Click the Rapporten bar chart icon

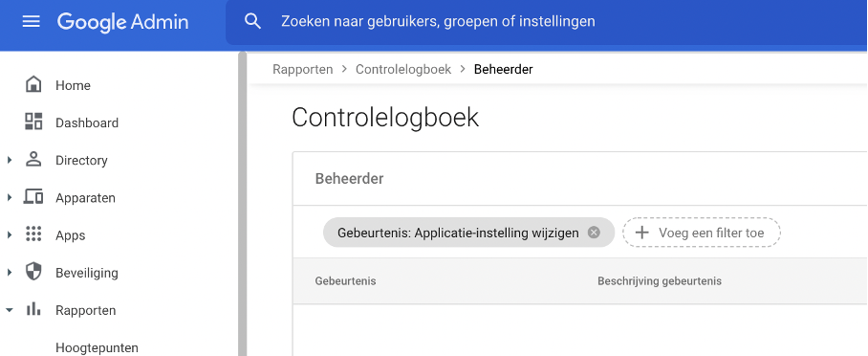coord(33,309)
